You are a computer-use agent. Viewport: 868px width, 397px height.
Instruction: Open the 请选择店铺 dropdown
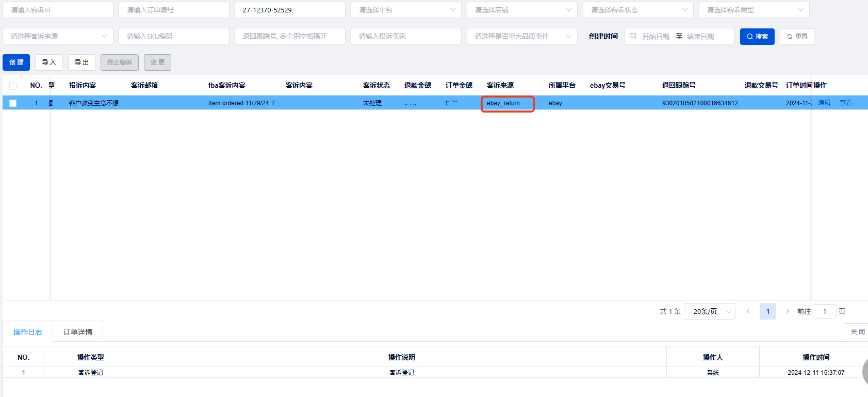click(x=522, y=10)
